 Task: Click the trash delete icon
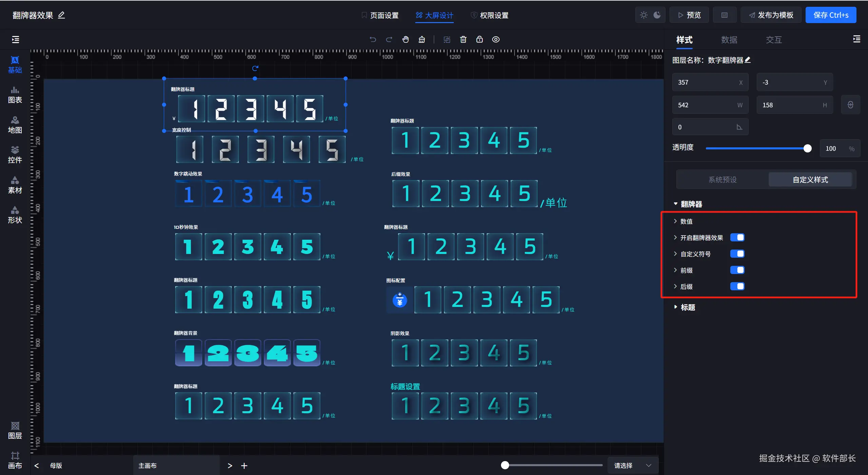(x=463, y=39)
